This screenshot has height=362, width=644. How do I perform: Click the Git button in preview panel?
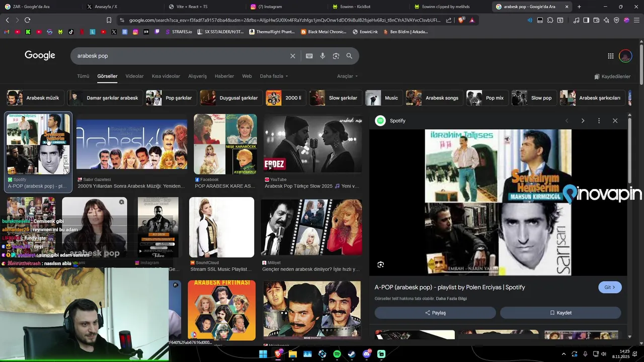(x=610, y=287)
